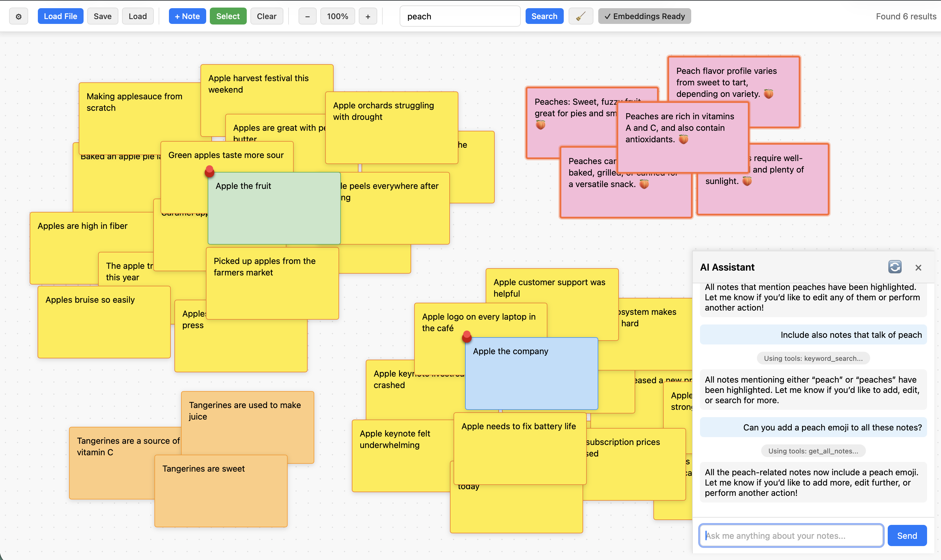The height and width of the screenshot is (560, 941).
Task: Save the current note board
Action: coord(103,16)
